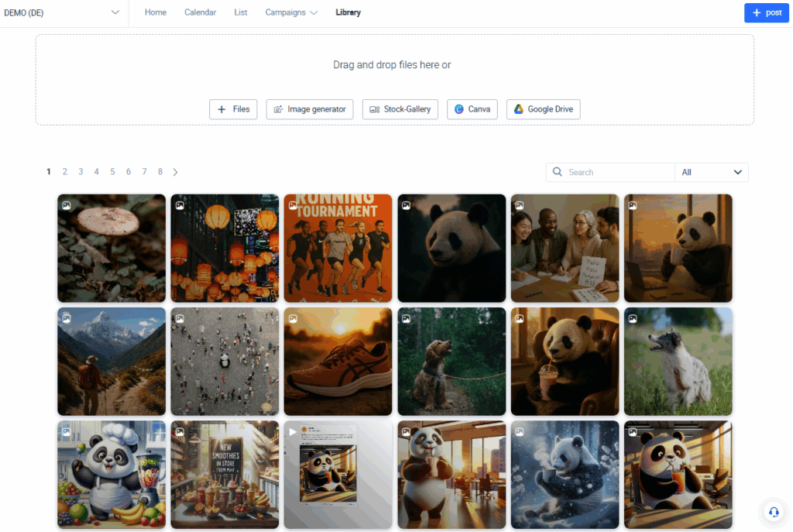Click the Image generator icon
The image size is (793, 532).
[x=279, y=109]
